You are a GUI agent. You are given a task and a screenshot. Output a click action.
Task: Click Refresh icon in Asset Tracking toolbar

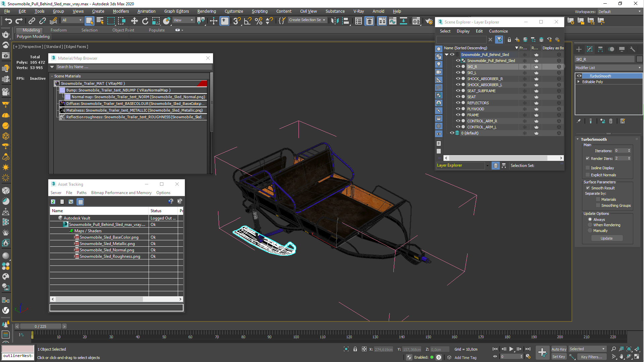click(x=53, y=202)
